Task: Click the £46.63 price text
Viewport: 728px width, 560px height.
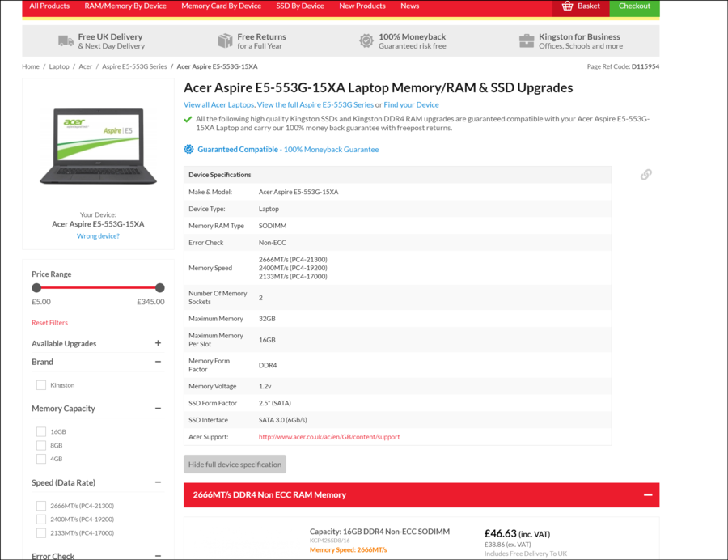Action: tap(500, 534)
